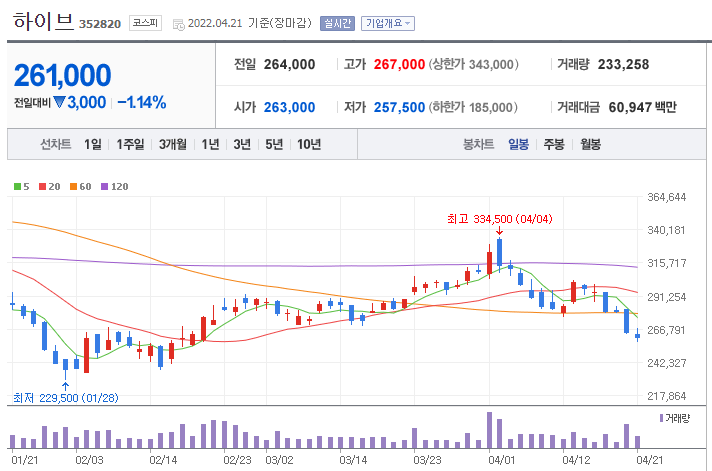Click the 217,864 price axis label
This screenshot has height=471, width=712.
pos(667,396)
